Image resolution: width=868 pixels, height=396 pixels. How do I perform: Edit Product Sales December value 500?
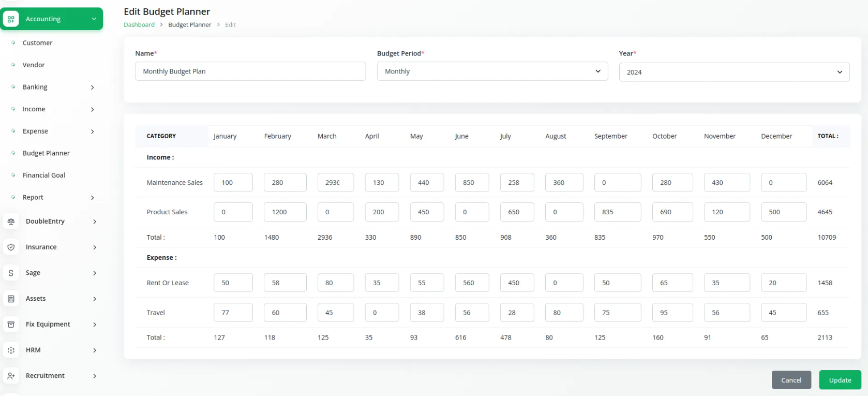click(x=784, y=212)
